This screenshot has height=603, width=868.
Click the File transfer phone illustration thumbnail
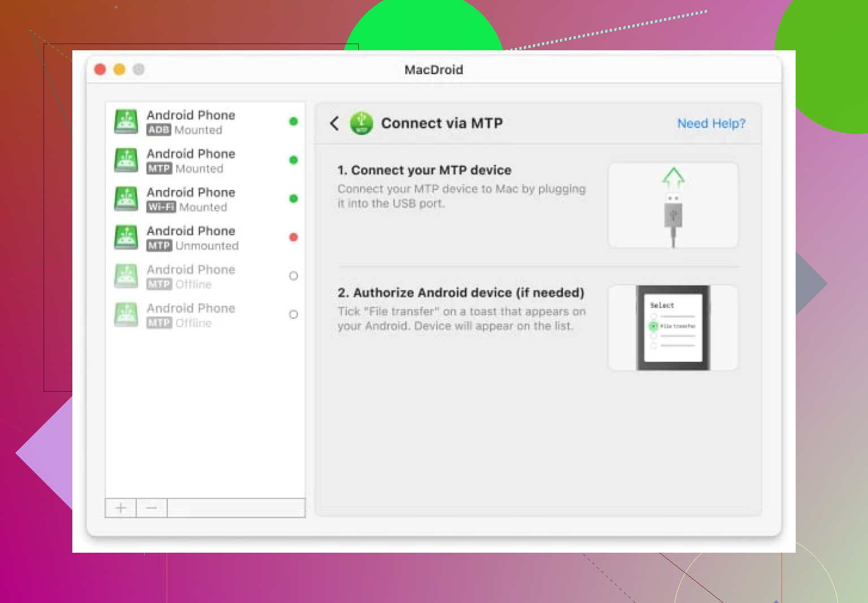pyautogui.click(x=673, y=328)
